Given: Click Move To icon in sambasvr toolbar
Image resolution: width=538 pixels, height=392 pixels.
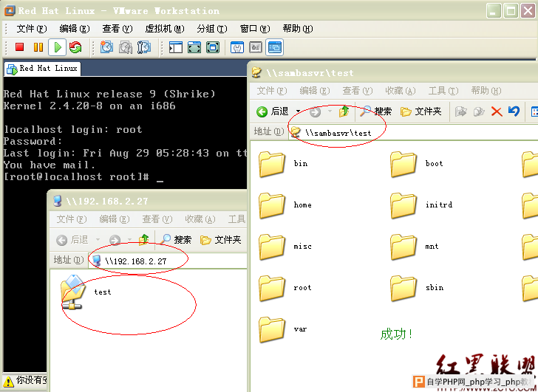Looking at the screenshot, I should point(461,111).
